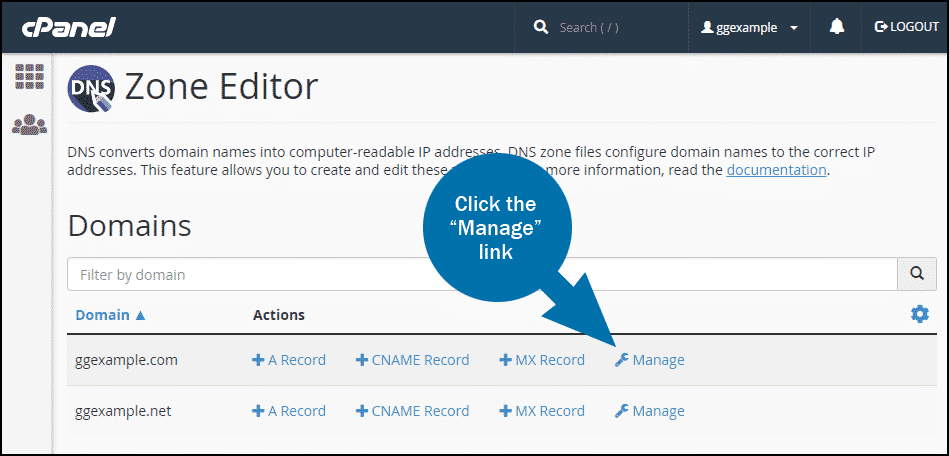Click the Filter by domain field
This screenshot has height=456, width=949.
point(482,274)
